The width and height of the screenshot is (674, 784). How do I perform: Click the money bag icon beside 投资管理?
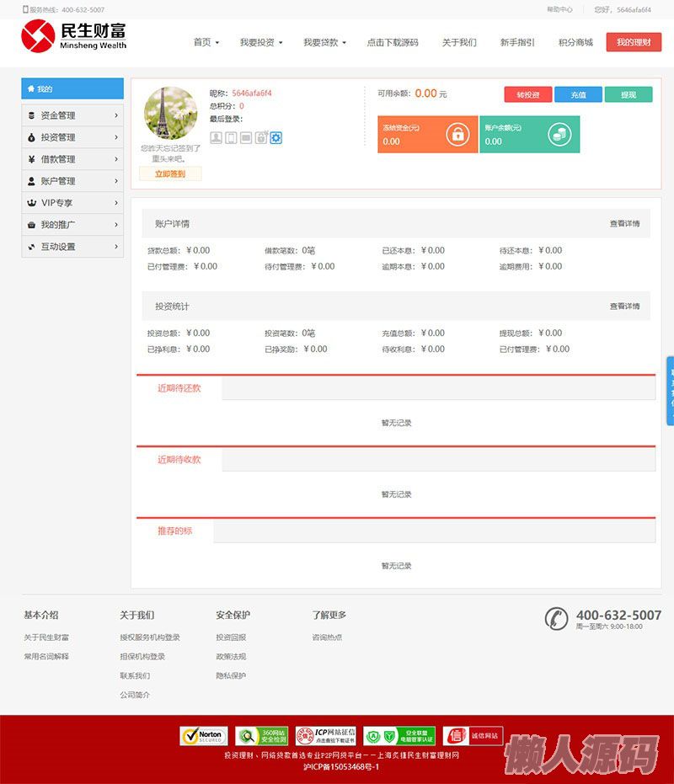tap(31, 137)
